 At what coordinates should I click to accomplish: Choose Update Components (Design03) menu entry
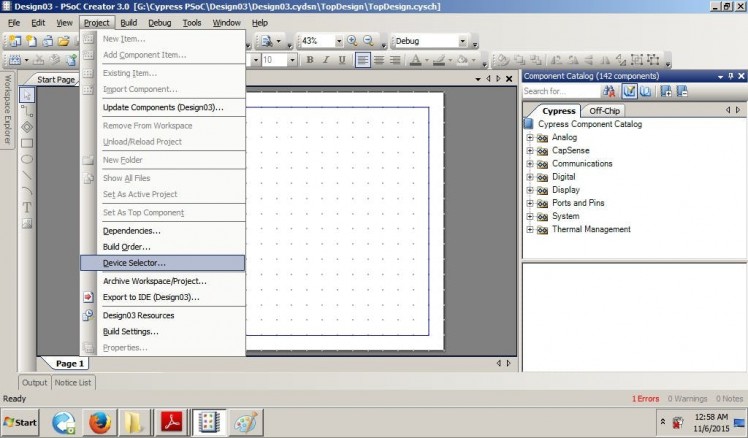[x=163, y=107]
